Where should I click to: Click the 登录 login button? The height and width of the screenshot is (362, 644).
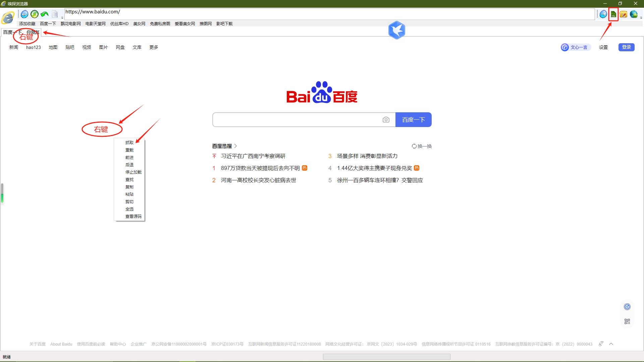[x=627, y=47]
